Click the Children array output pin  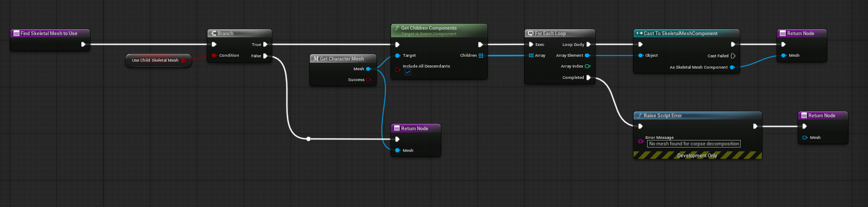click(x=481, y=55)
